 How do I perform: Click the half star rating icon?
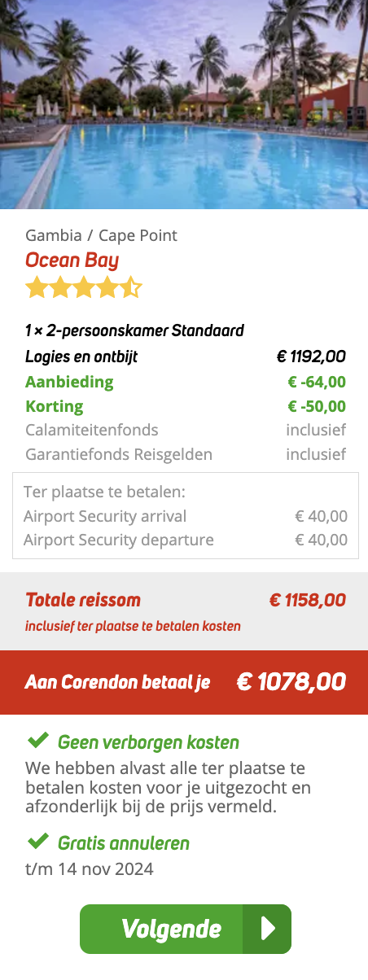(131, 287)
